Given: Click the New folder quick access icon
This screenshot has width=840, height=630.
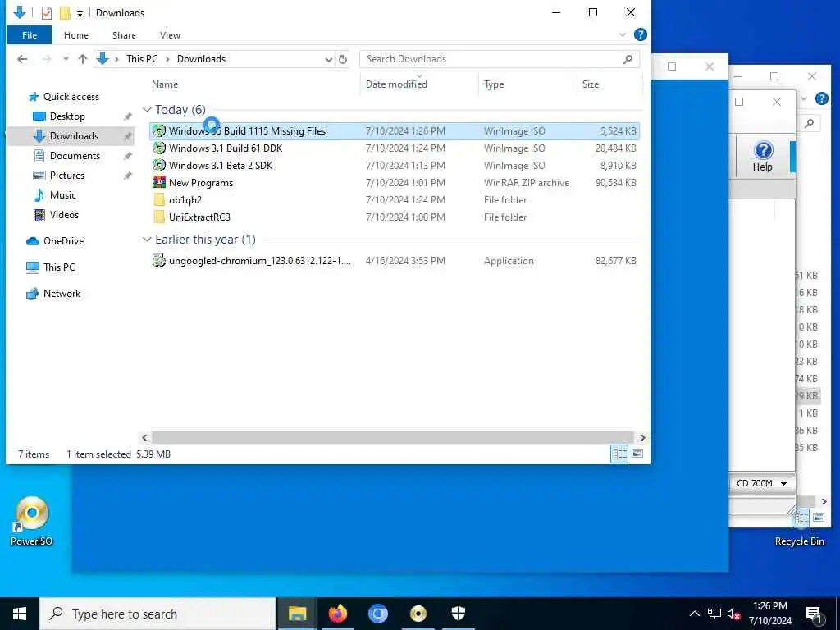Looking at the screenshot, I should click(x=65, y=13).
